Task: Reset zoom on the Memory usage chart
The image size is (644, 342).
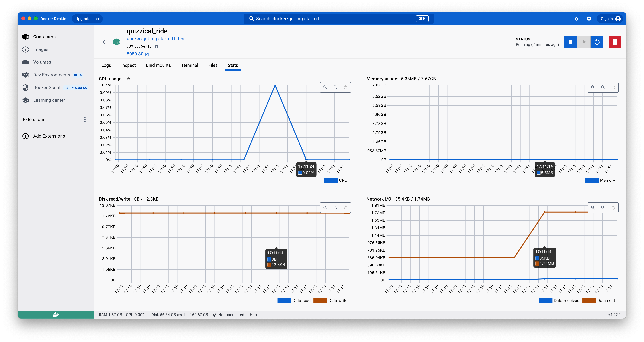Action: [613, 87]
